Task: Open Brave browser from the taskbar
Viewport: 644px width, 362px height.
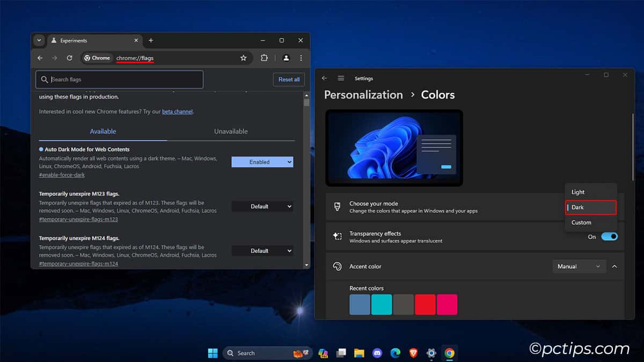Action: pos(413,353)
